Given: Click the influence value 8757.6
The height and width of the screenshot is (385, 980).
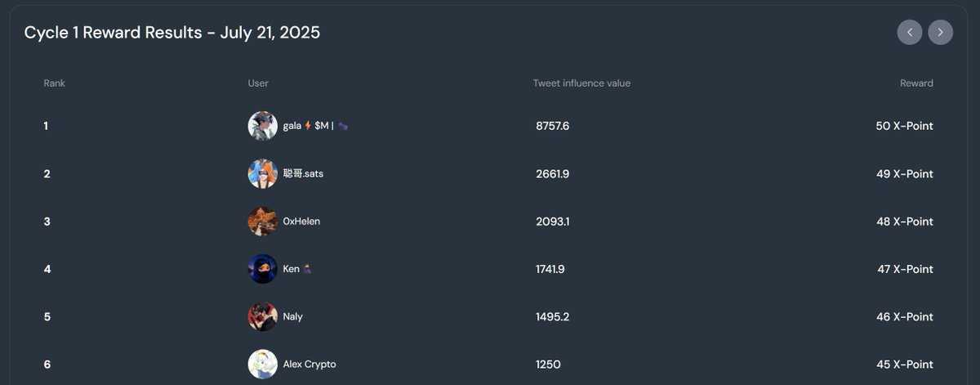Looking at the screenshot, I should (x=553, y=126).
